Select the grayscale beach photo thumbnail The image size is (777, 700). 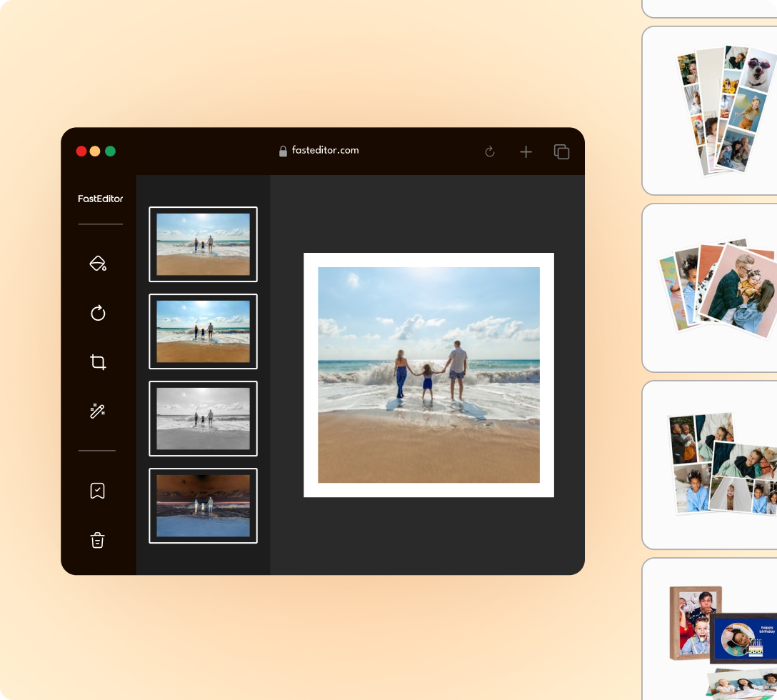[x=203, y=419]
